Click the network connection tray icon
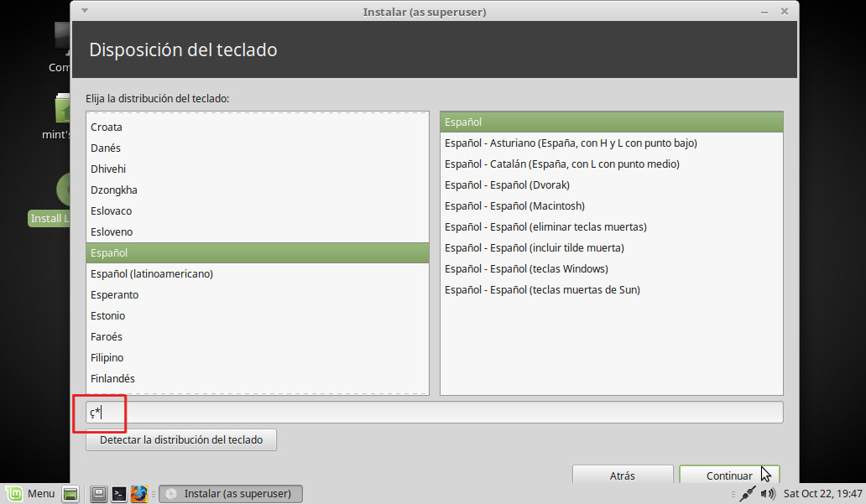The width and height of the screenshot is (866, 504). [747, 493]
